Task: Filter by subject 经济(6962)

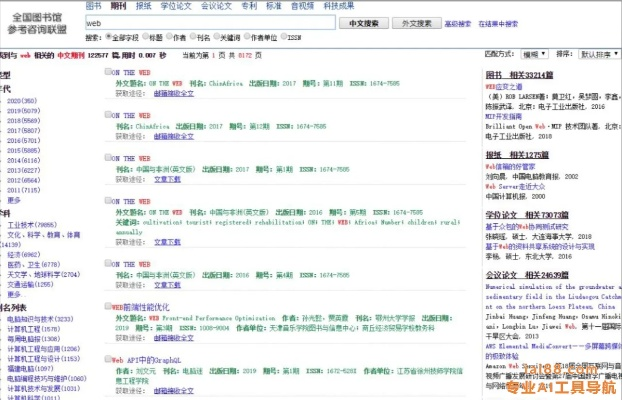Action: [24, 255]
